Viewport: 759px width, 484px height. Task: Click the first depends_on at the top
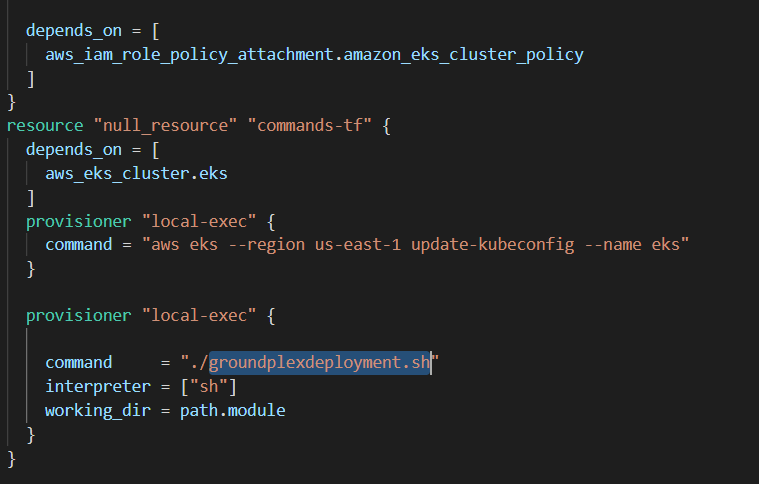tap(74, 31)
